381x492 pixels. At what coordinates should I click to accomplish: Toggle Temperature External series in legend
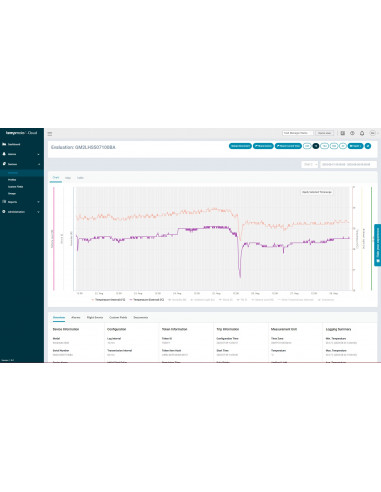147,300
